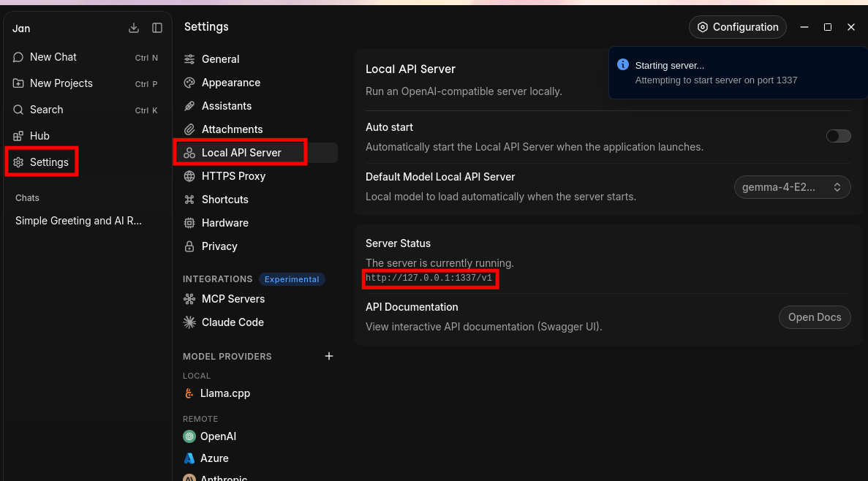
Task: Open the Hardware text label
Action: (224, 223)
